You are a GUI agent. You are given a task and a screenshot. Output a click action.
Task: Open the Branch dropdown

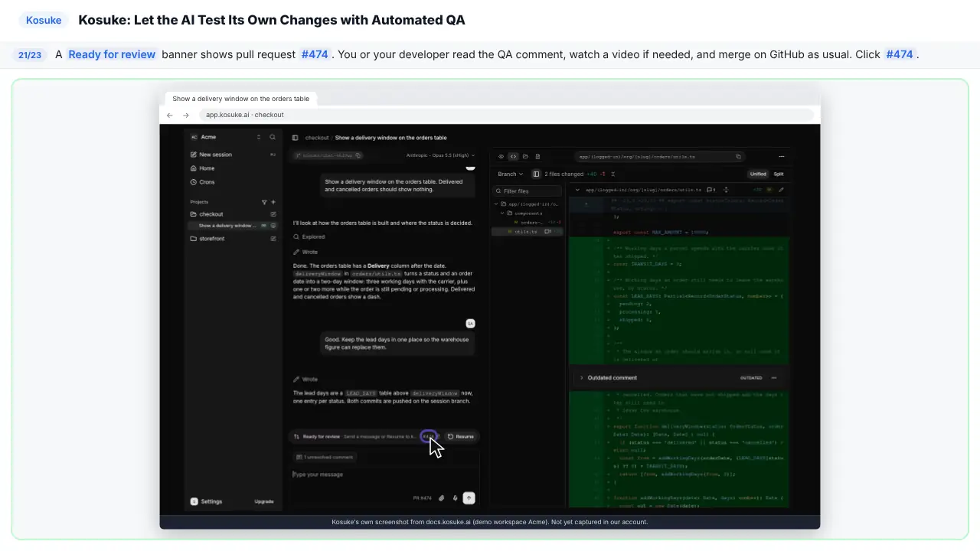(x=511, y=174)
